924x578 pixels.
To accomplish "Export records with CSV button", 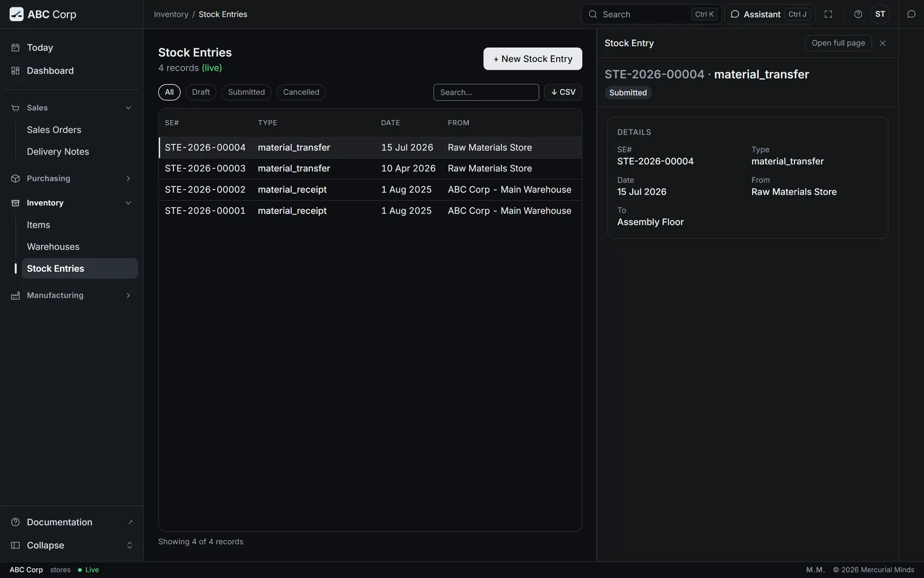I will tap(563, 92).
